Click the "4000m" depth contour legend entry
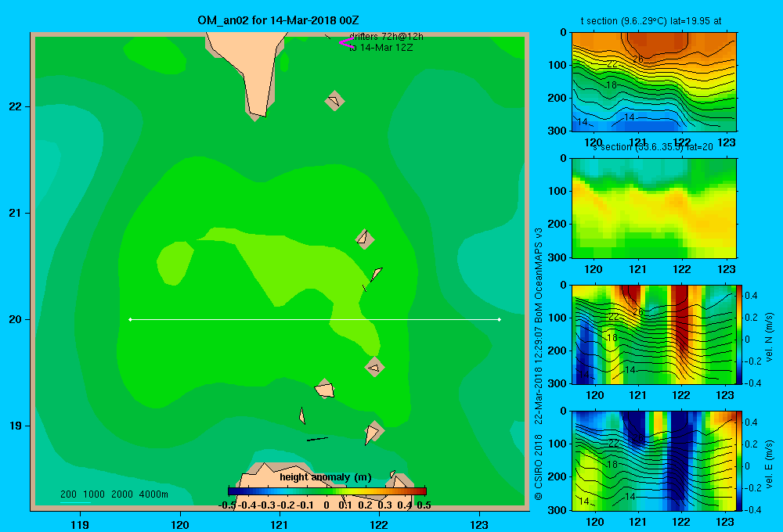 pos(153,494)
